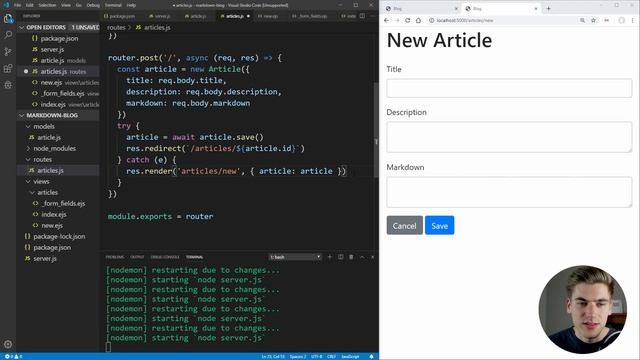Open the Selection menu
Image resolution: width=640 pixels, height=360 pixels.
pos(47,5)
